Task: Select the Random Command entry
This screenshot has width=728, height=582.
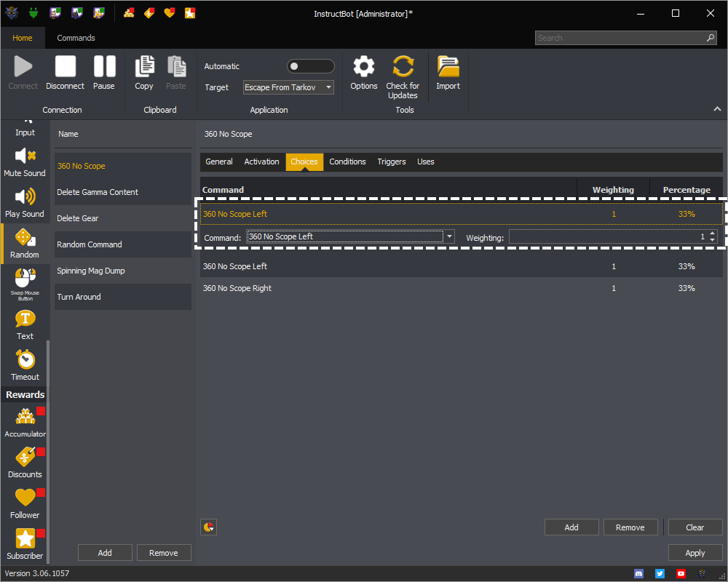Action: click(123, 244)
